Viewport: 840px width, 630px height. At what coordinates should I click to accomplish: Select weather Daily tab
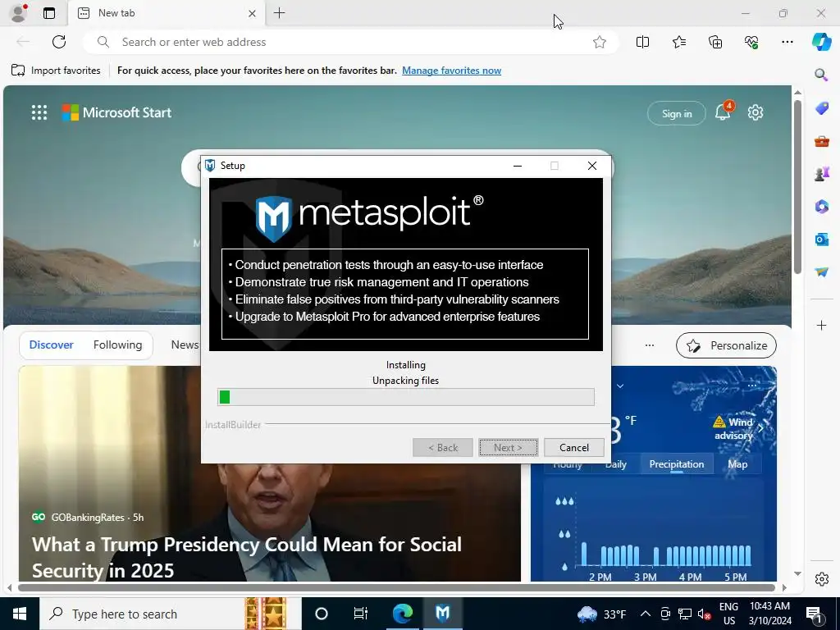pyautogui.click(x=615, y=464)
